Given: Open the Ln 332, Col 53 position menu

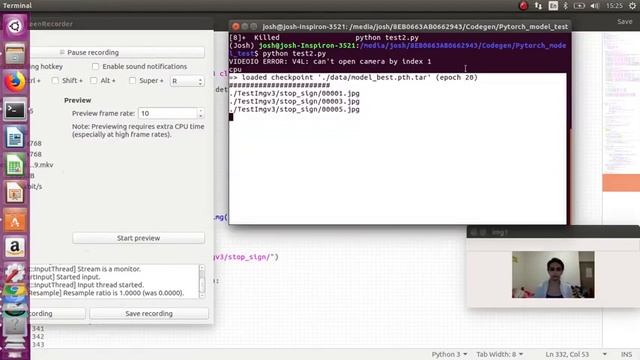Looking at the screenshot, I should point(576,354).
